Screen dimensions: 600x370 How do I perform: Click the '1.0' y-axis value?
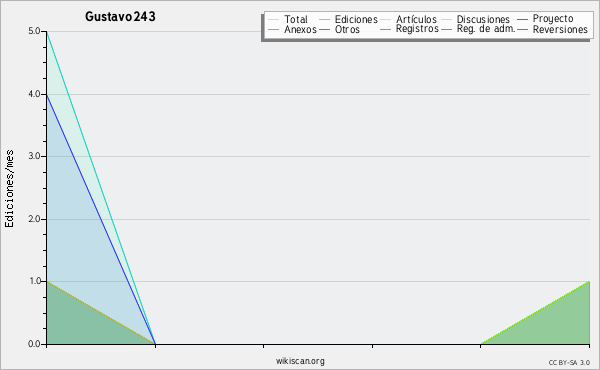tap(34, 281)
